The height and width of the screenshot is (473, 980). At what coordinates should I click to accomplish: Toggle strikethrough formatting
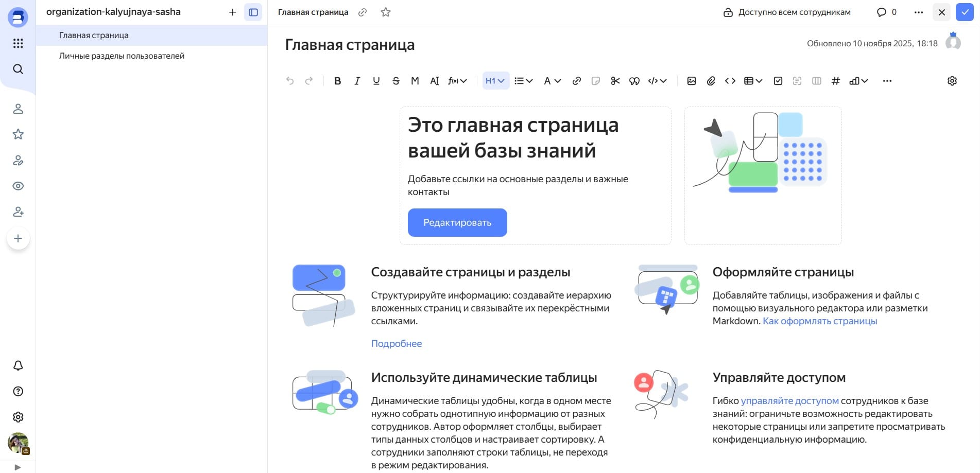(x=396, y=81)
